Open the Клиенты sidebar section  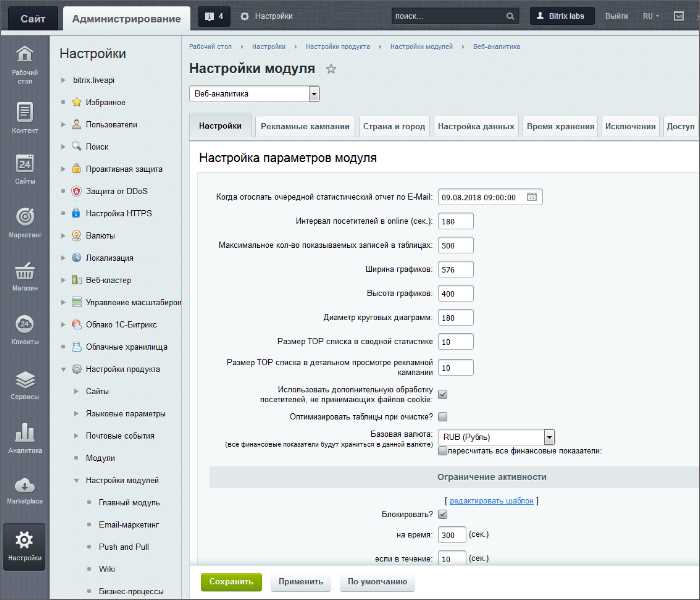(x=25, y=329)
